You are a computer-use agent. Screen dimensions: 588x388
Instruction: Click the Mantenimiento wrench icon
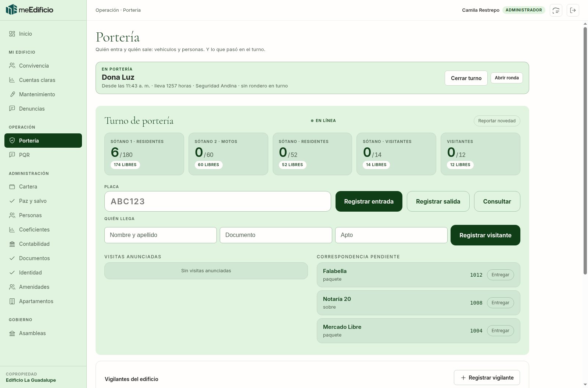(x=12, y=94)
